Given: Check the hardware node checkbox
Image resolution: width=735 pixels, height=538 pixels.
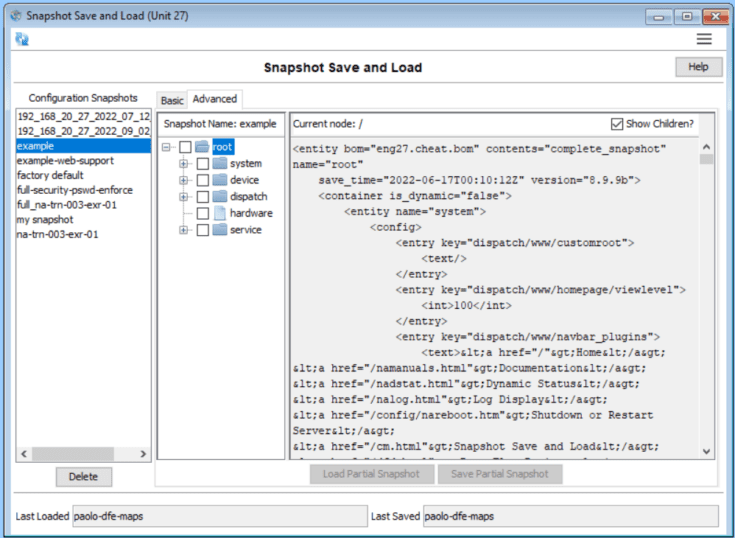Looking at the screenshot, I should click(202, 213).
